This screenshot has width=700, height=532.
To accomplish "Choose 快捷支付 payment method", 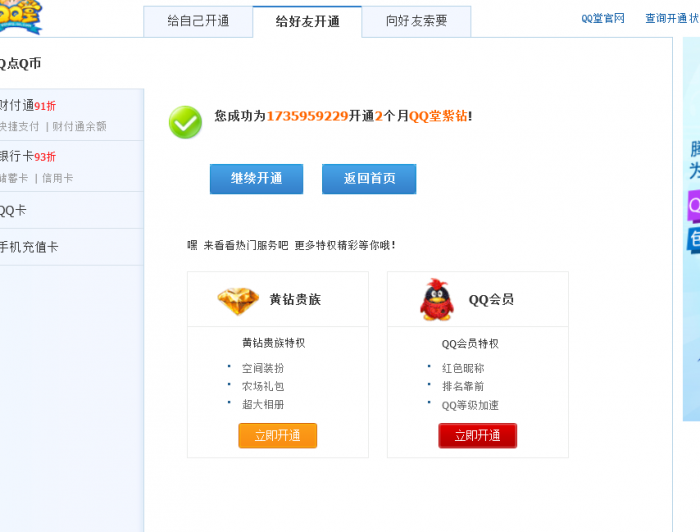I will coord(20,127).
